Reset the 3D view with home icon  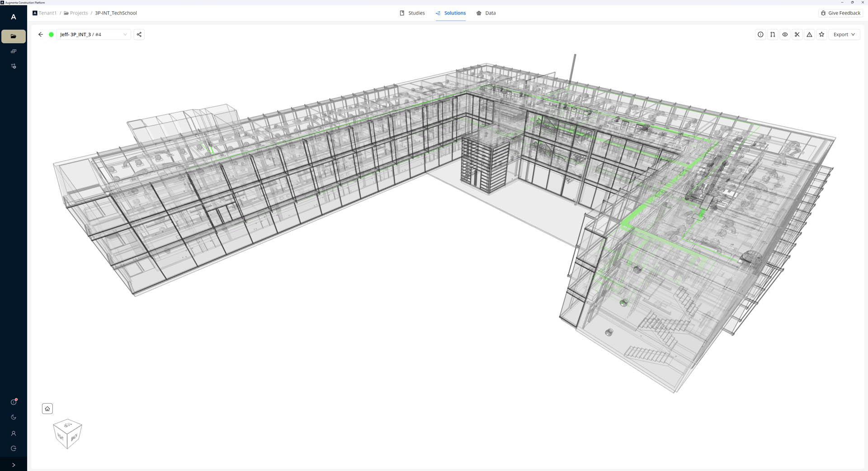coord(47,409)
